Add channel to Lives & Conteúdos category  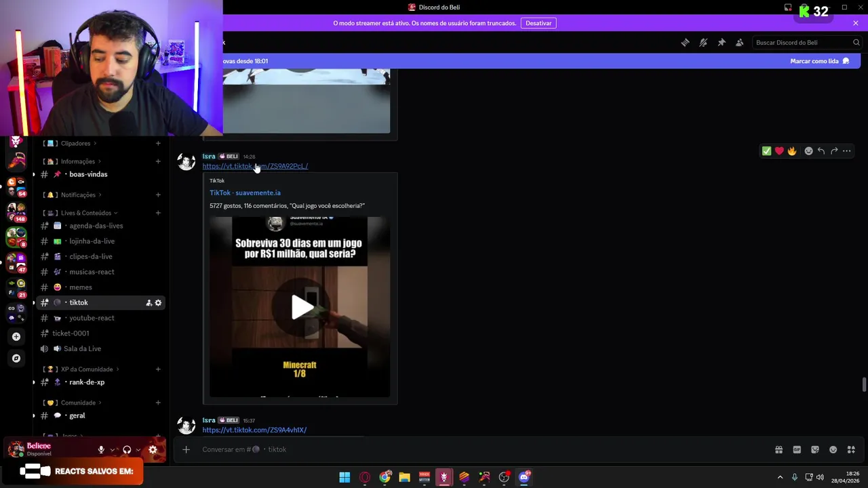158,213
